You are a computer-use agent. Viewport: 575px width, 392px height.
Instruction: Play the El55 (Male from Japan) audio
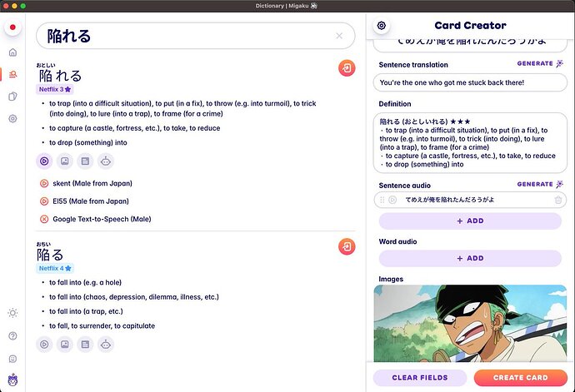(x=44, y=201)
